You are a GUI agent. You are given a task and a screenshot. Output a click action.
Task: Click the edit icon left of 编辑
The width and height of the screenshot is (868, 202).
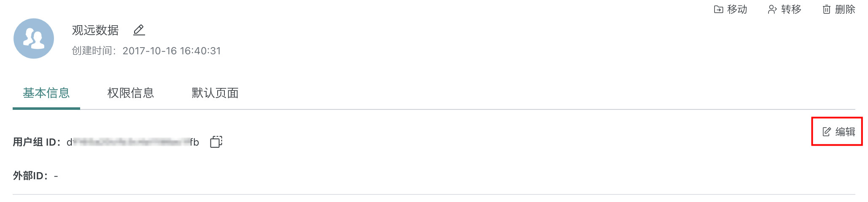(x=827, y=132)
